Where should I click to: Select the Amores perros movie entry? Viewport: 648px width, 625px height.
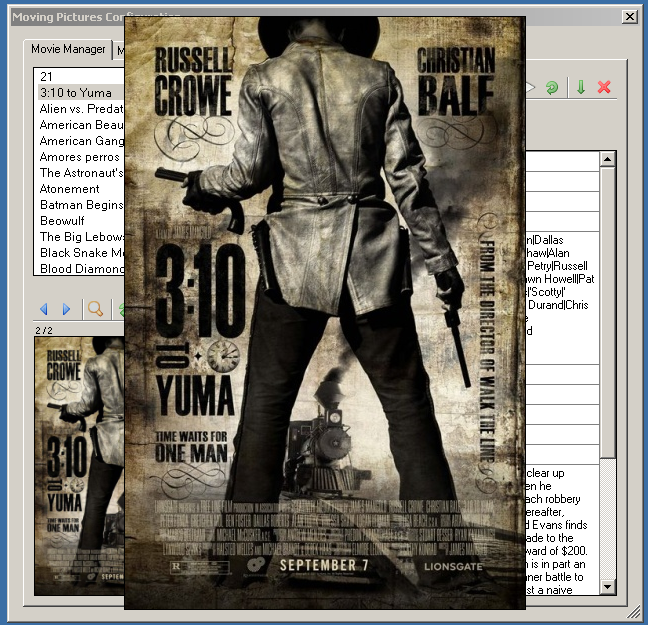coord(80,157)
